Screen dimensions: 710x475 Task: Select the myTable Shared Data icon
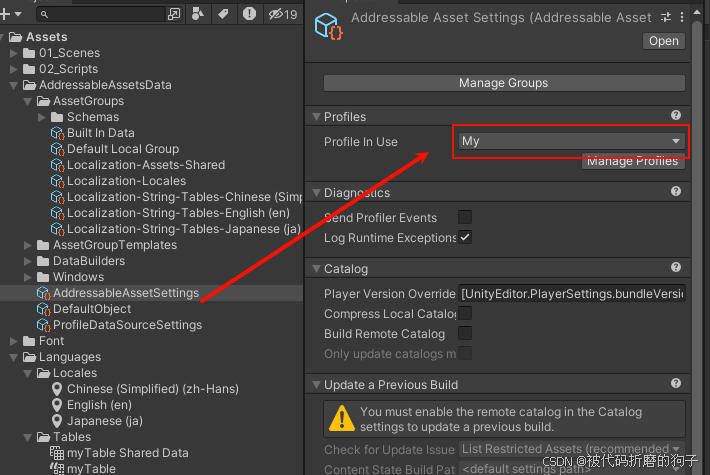pos(57,453)
